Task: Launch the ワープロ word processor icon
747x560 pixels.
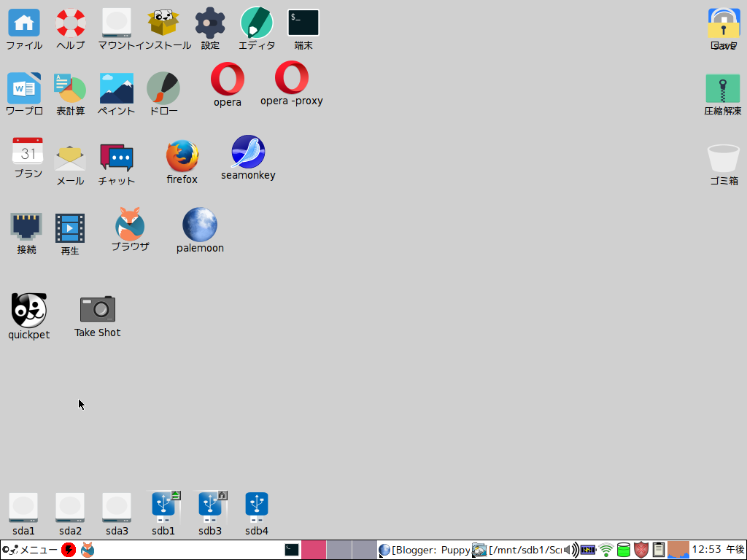Action: click(x=24, y=88)
